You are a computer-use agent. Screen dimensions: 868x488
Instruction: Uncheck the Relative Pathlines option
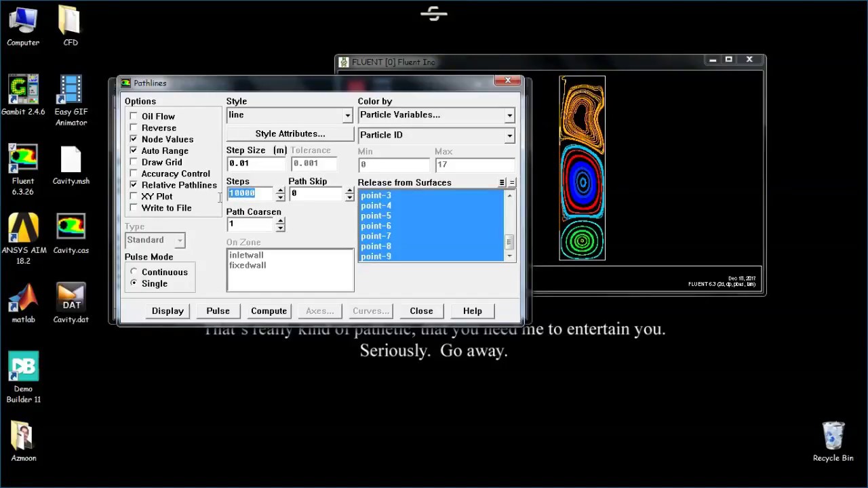[134, 185]
